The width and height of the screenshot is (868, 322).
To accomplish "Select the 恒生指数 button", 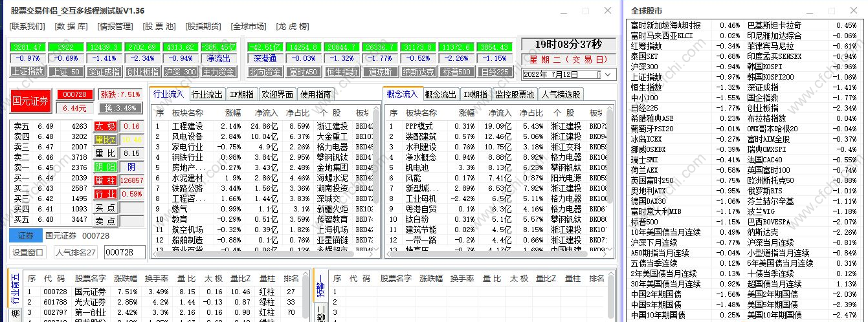I will pyautogui.click(x=341, y=72).
